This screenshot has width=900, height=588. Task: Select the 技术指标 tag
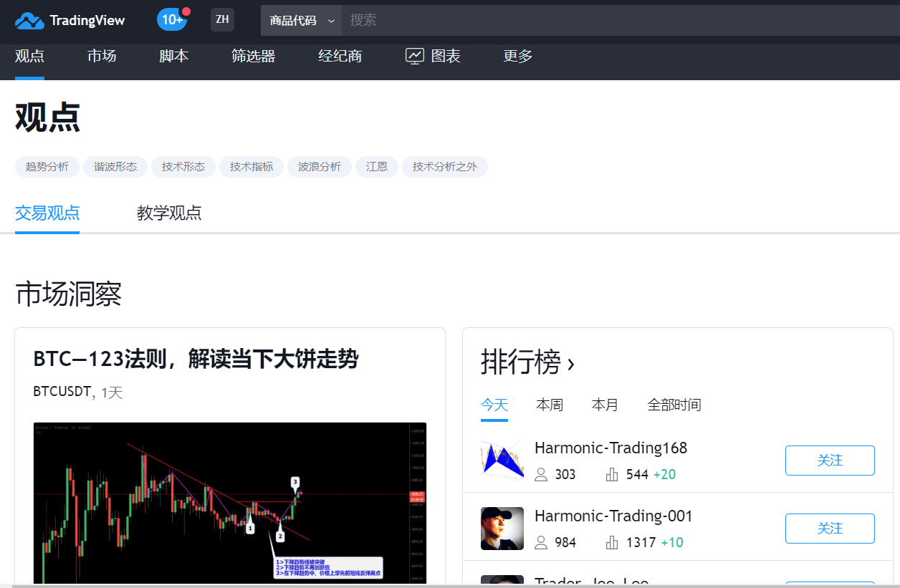(x=252, y=167)
